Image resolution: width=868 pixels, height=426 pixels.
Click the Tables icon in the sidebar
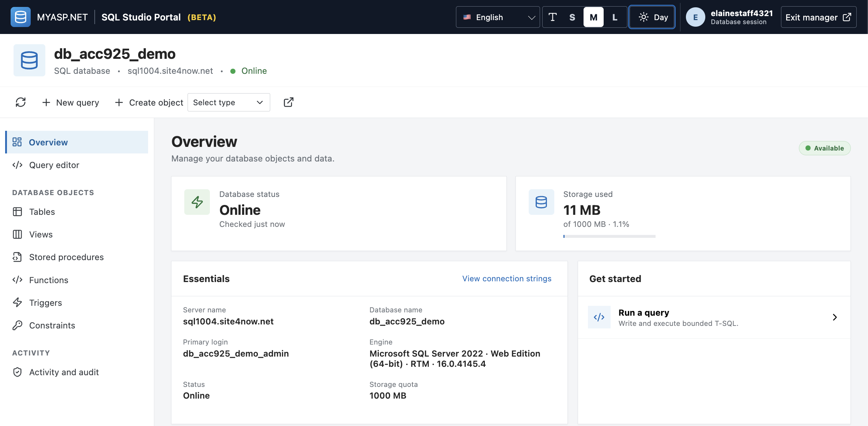(17, 212)
